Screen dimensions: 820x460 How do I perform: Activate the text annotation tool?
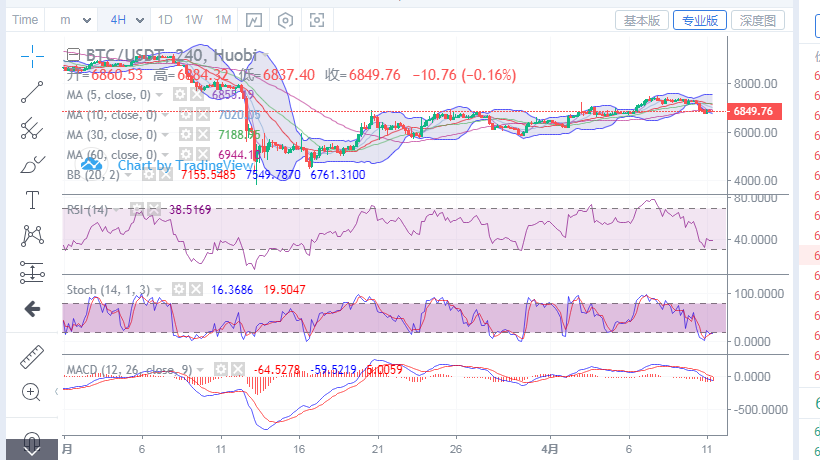(x=33, y=199)
